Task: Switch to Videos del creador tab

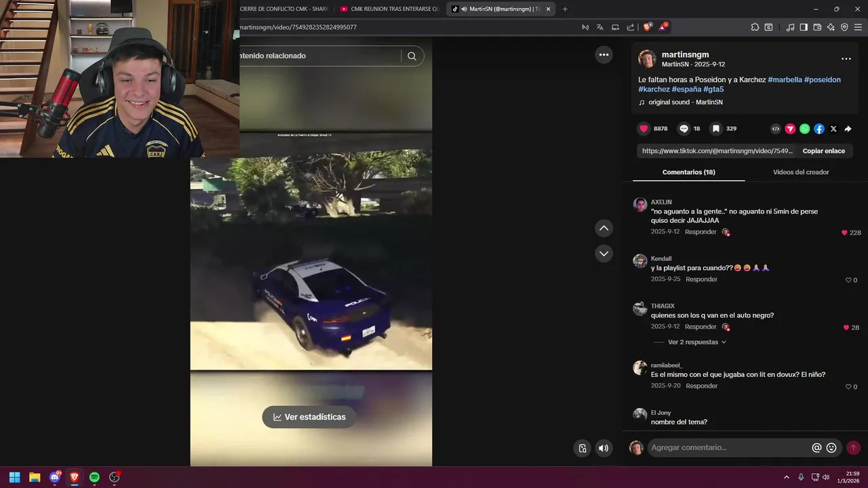Action: (801, 172)
